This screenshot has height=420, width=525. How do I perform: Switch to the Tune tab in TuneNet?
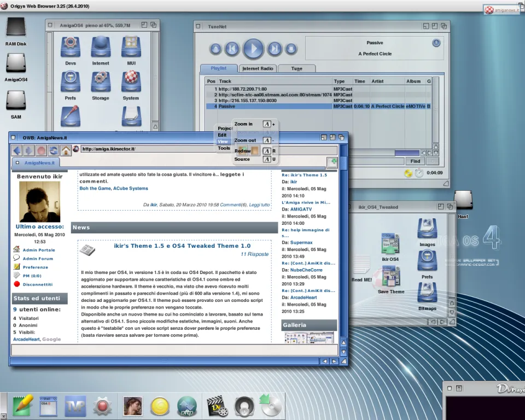(x=296, y=68)
